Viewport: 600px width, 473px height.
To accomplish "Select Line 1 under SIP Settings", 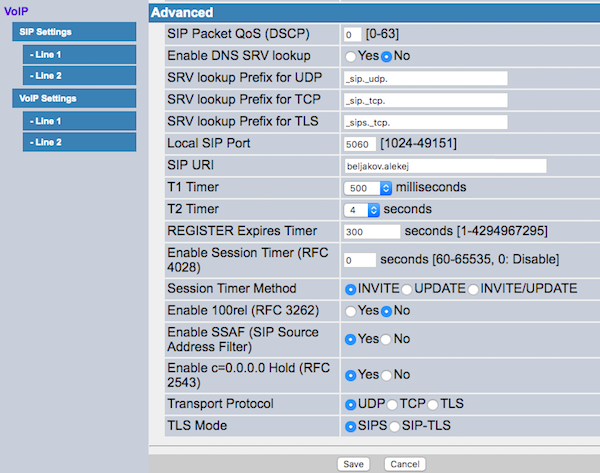I will point(79,54).
